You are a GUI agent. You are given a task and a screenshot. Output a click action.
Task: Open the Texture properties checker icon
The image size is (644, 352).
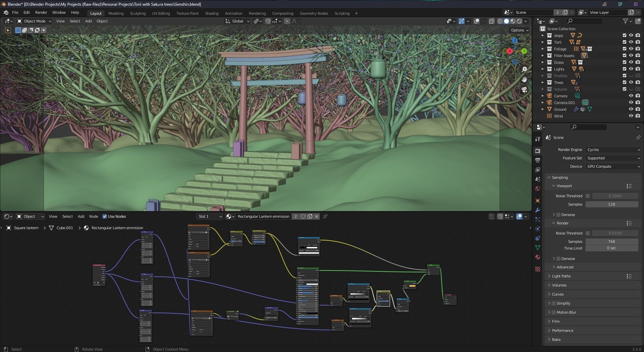coord(538,269)
